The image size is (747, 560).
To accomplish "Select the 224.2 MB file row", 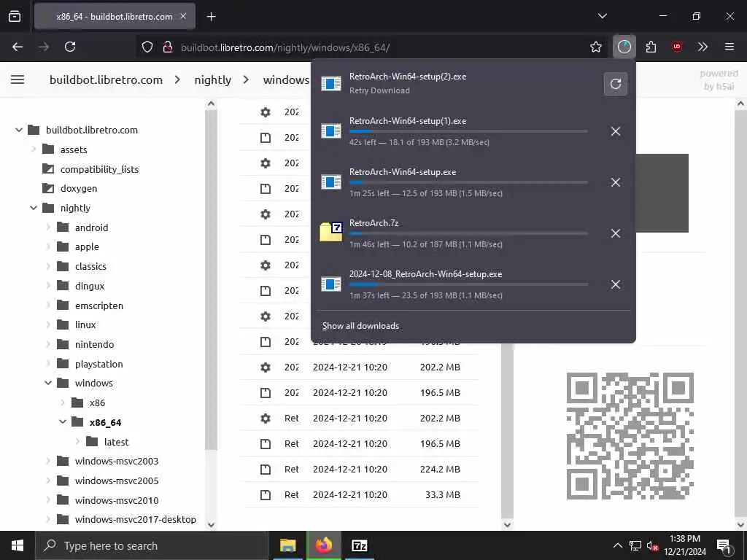I will (x=360, y=469).
